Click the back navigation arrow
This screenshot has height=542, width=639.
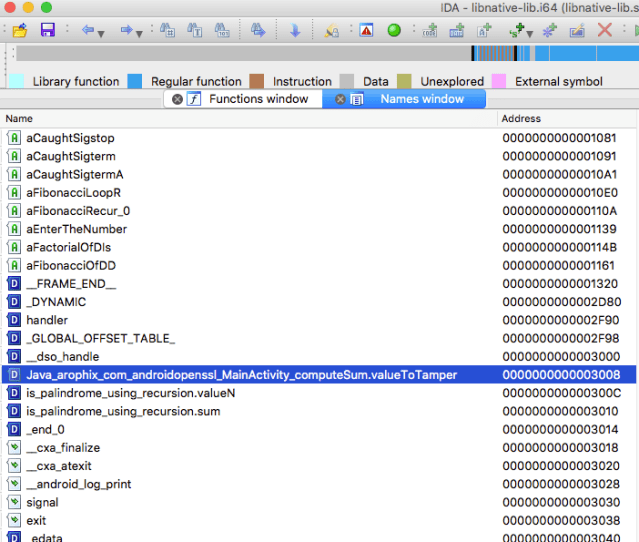tap(87, 30)
